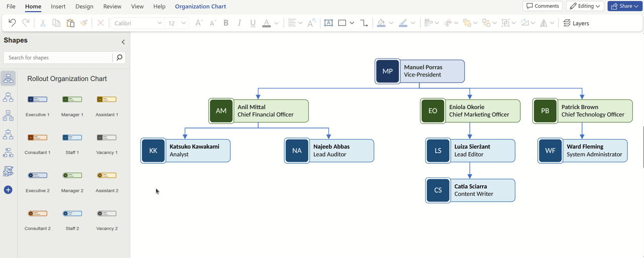The width and height of the screenshot is (644, 258).
Task: Open the File menu
Action: click(x=11, y=7)
